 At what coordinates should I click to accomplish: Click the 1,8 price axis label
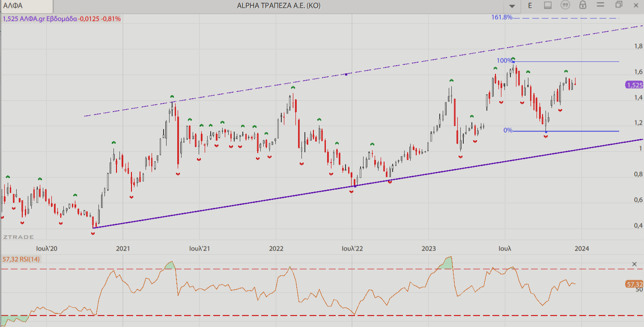[638, 46]
